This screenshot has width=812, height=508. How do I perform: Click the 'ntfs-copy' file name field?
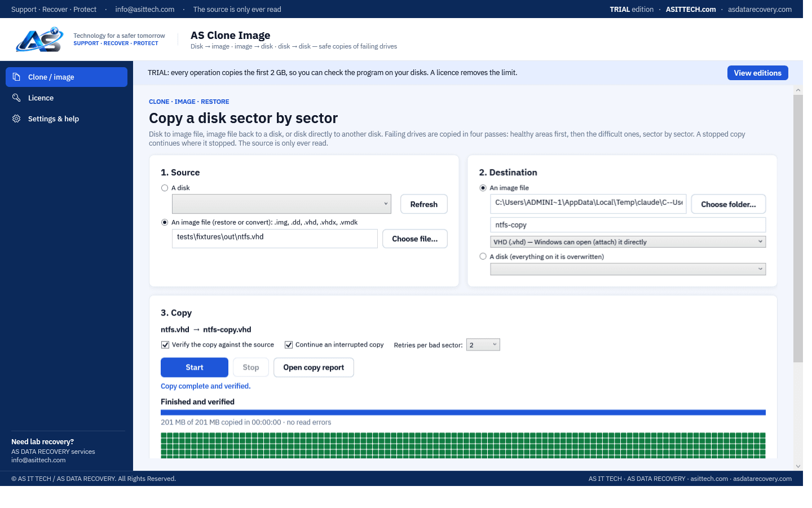(x=628, y=225)
